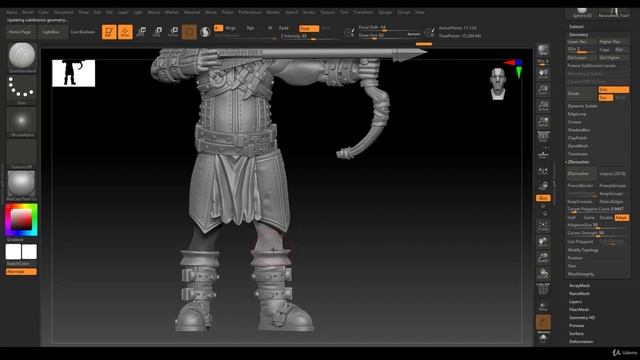640x360 pixels.
Task: Click the Floor grid icon
Action: point(543,153)
